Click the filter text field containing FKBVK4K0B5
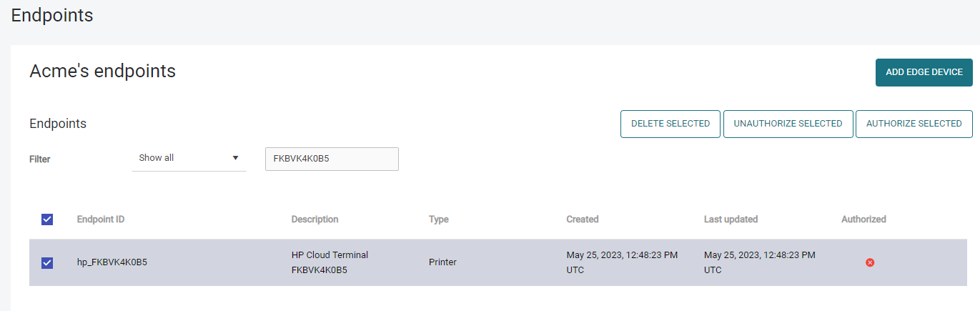This screenshot has width=980, height=311. pyautogui.click(x=332, y=159)
